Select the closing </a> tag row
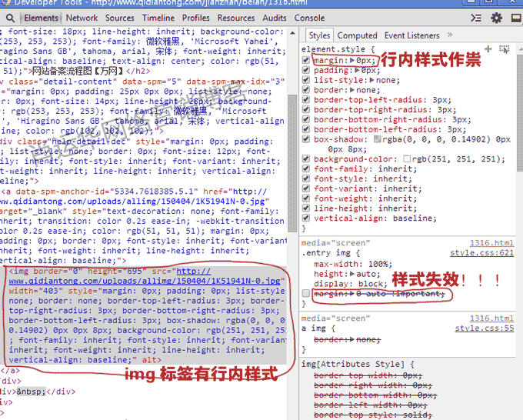The image size is (523, 420). point(10,370)
